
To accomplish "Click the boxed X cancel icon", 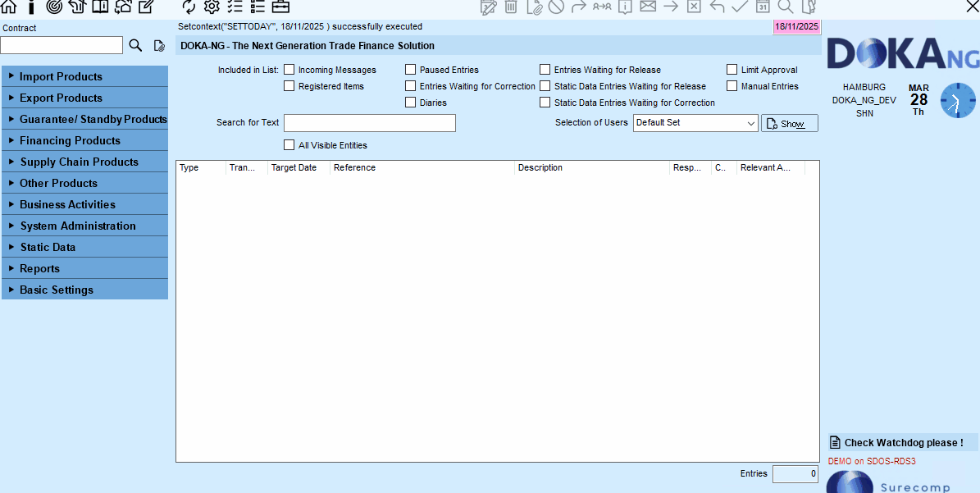I will click(694, 7).
